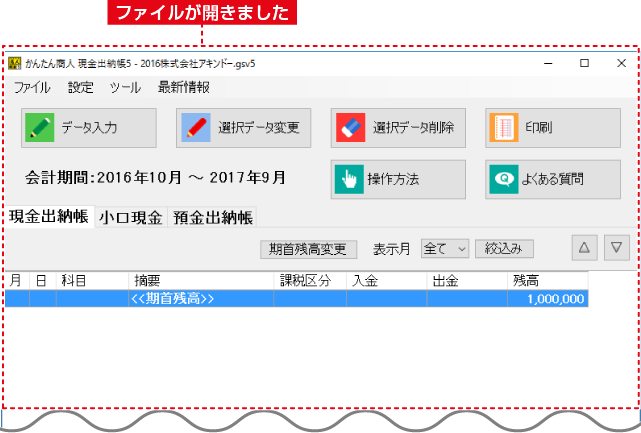The width and height of the screenshot is (641, 433).
Task: Move selection down with the inverted triangle button
Action: coord(616,248)
